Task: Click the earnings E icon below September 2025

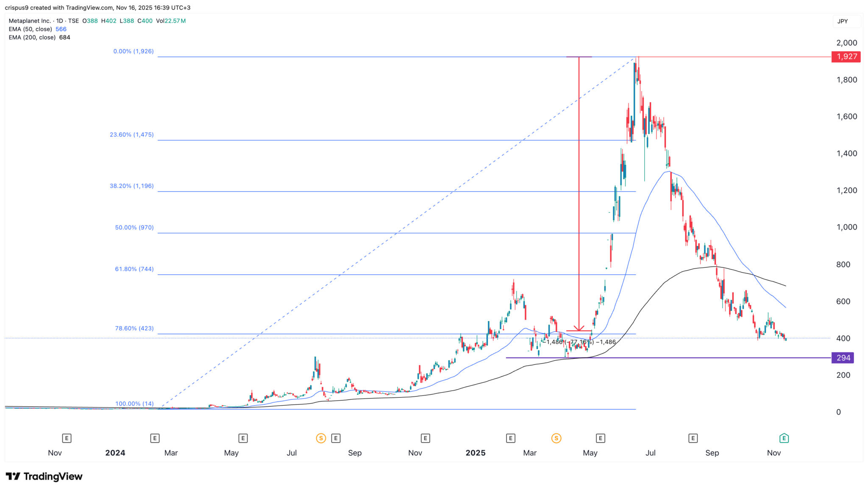Action: tap(693, 438)
